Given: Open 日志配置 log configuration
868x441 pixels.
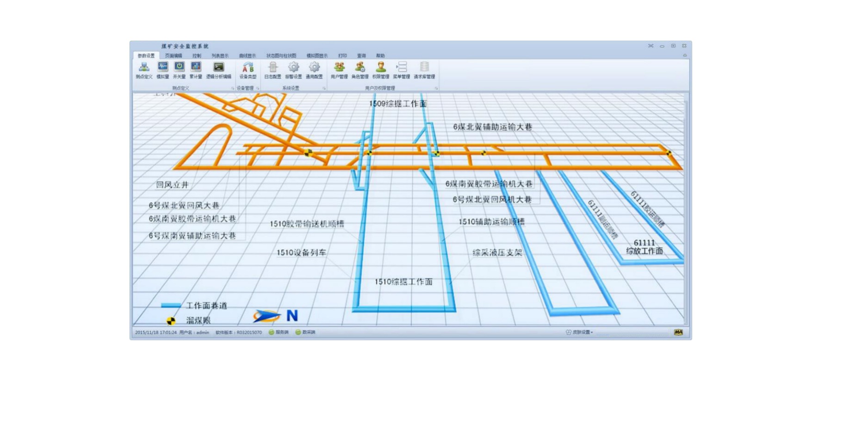Looking at the screenshot, I should click(x=273, y=70).
